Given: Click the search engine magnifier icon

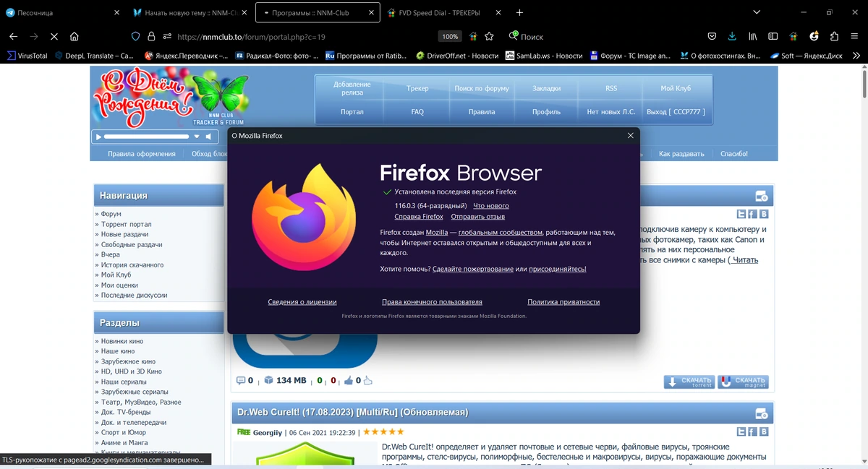Looking at the screenshot, I should pos(513,35).
